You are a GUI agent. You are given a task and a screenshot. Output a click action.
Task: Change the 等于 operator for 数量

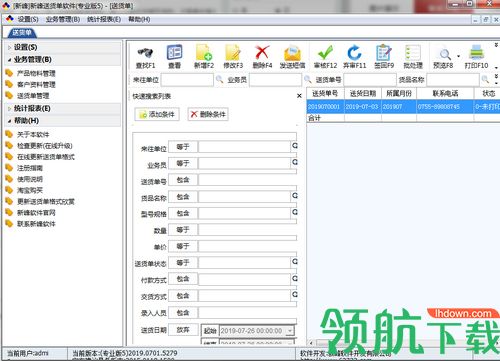point(183,230)
